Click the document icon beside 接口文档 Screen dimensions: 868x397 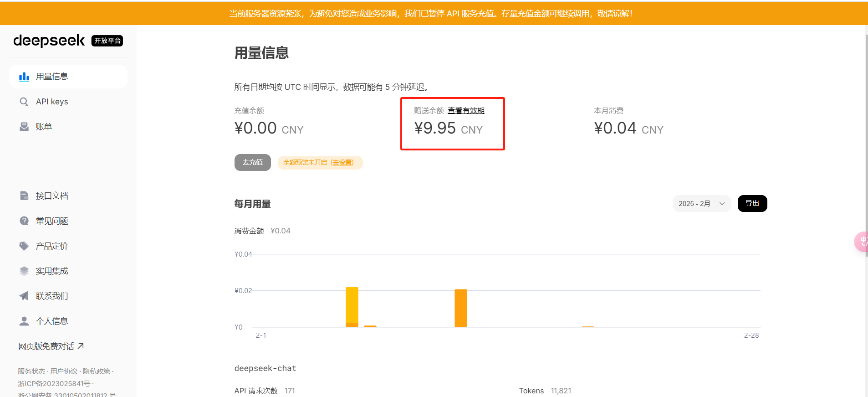[24, 196]
